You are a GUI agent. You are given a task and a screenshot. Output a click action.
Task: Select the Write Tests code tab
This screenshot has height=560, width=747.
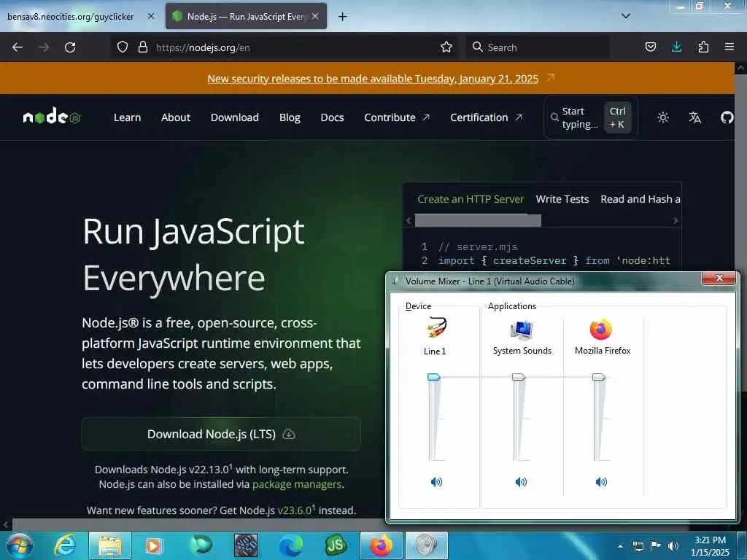[x=562, y=199]
